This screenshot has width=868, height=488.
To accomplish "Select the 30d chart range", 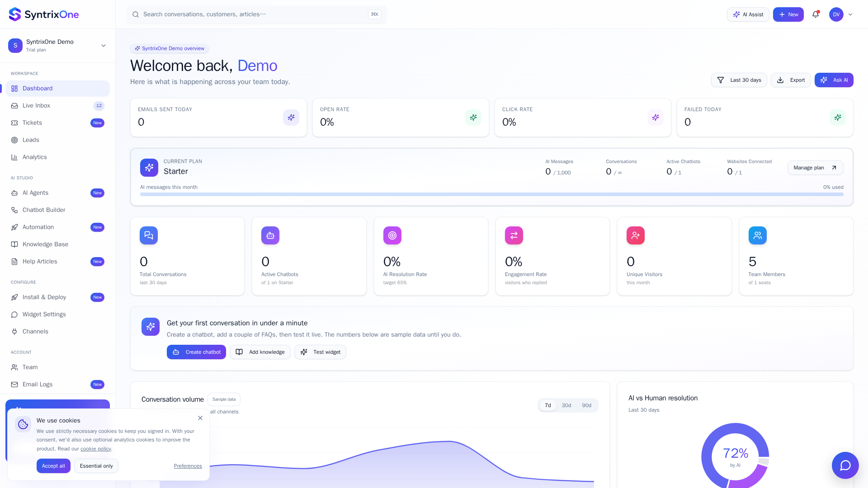I will (566, 405).
